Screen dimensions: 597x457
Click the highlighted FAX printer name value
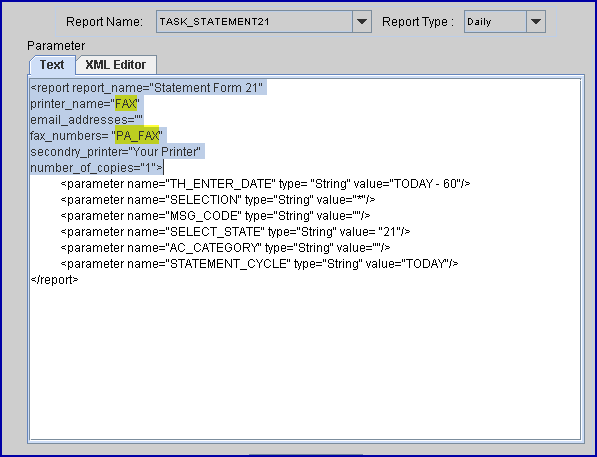126,104
